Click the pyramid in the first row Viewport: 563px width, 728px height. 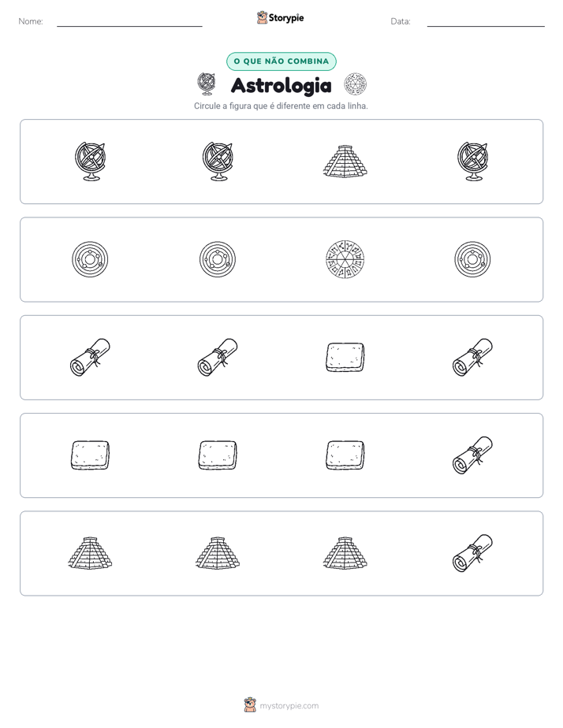pyautogui.click(x=345, y=161)
